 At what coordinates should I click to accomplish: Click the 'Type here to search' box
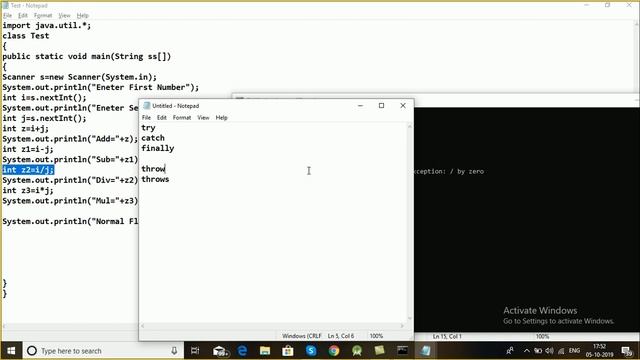click(x=102, y=351)
